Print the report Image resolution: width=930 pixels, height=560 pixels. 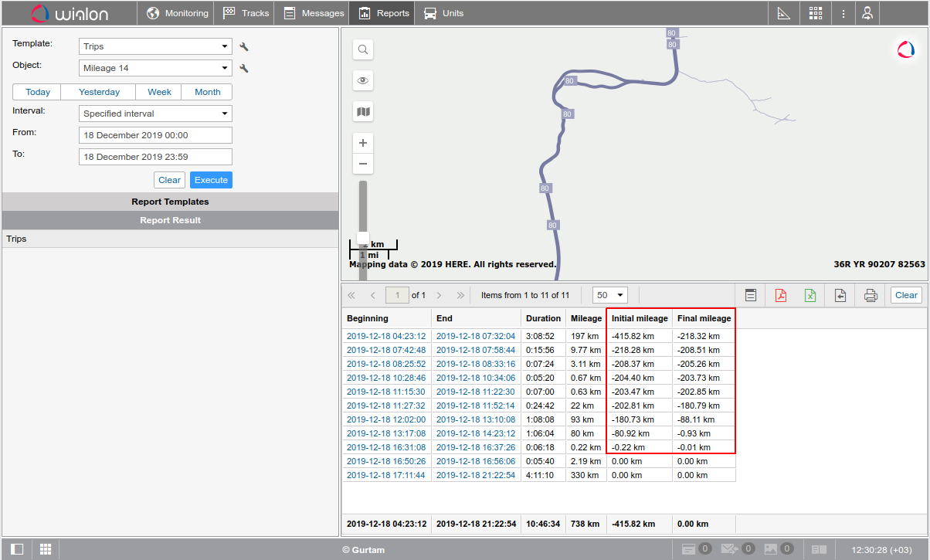tap(871, 295)
